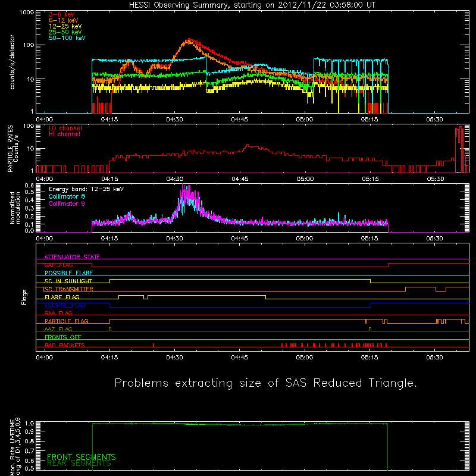Viewport: 476px width, 476px height.
Task: Select the 3-6 keV legend label
Action: tap(62, 14)
